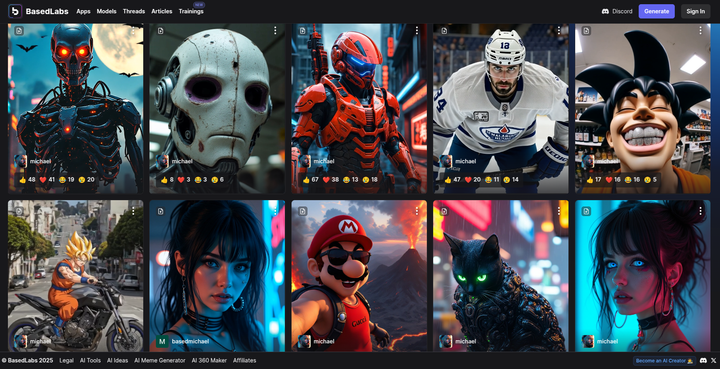Open three-dot menu on grinning Goku card
The image size is (720, 369).
point(701,30)
